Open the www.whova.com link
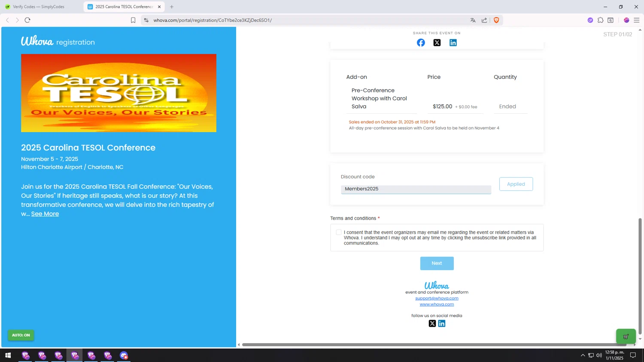The image size is (644, 362). (x=437, y=304)
